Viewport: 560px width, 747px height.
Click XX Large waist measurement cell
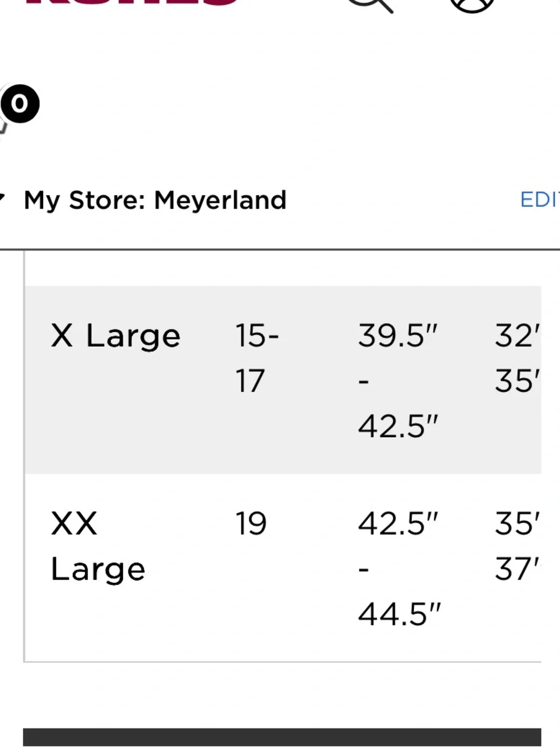coord(517,546)
